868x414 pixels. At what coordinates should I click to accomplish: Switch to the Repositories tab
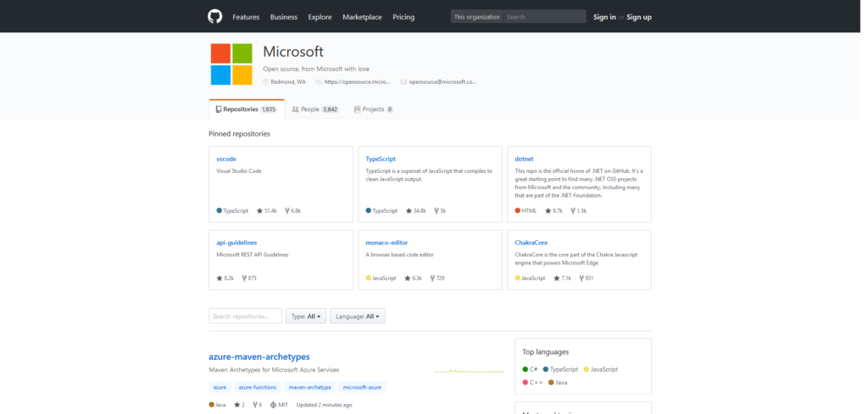click(247, 109)
